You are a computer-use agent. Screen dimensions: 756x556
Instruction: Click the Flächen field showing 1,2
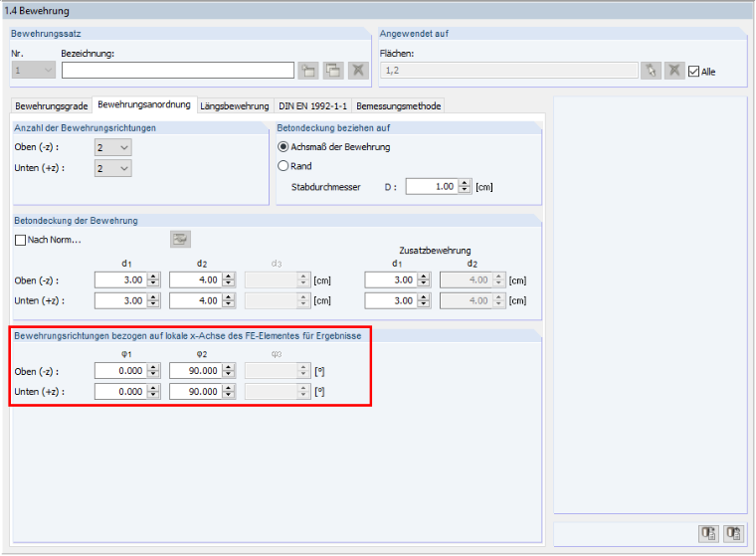pyautogui.click(x=509, y=71)
